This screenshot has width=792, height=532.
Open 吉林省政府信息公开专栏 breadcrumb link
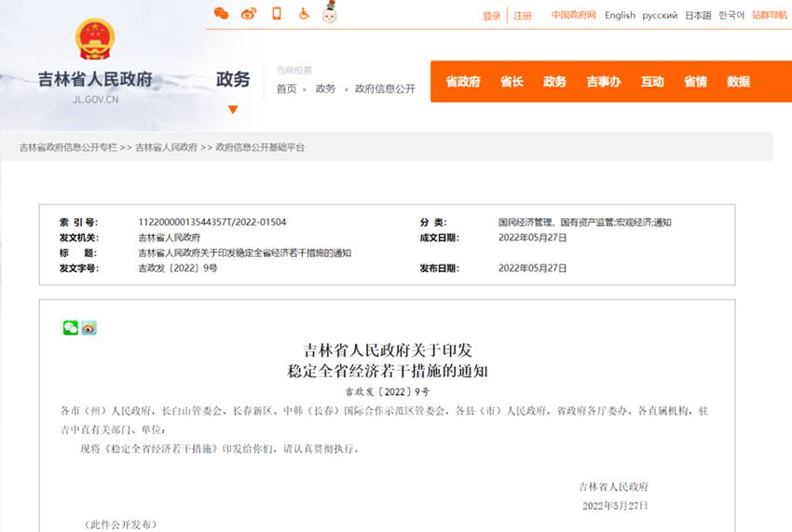[68, 147]
